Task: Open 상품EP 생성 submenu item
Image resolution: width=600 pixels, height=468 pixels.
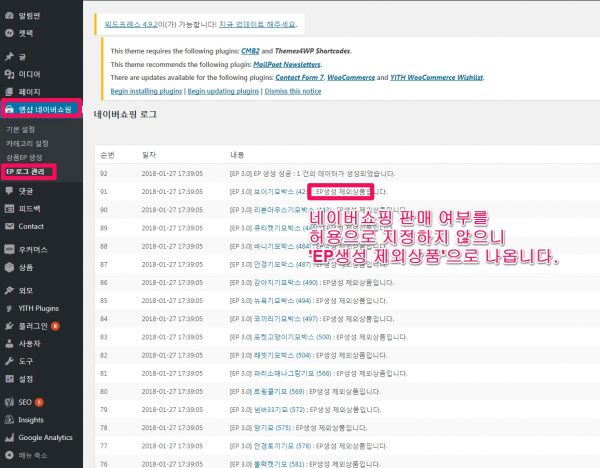Action: [x=24, y=157]
